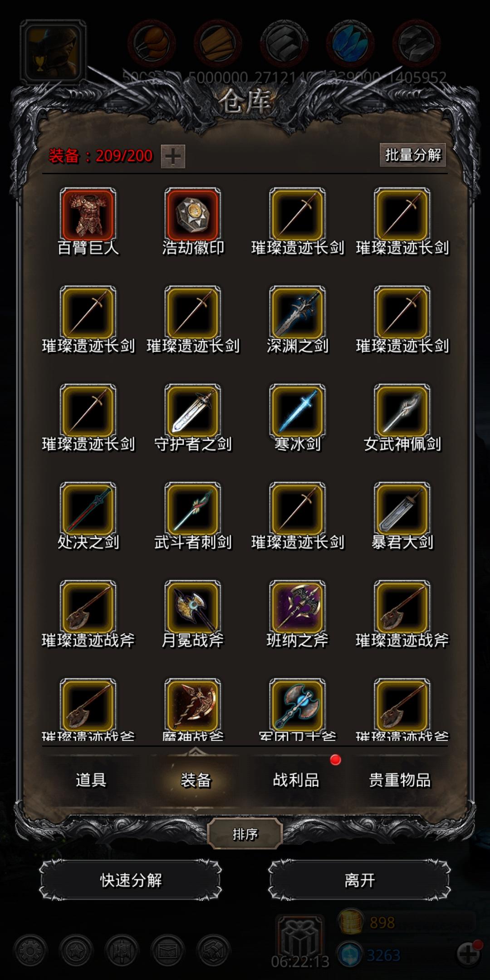Expand equipment capacity with plus button

pos(173,157)
